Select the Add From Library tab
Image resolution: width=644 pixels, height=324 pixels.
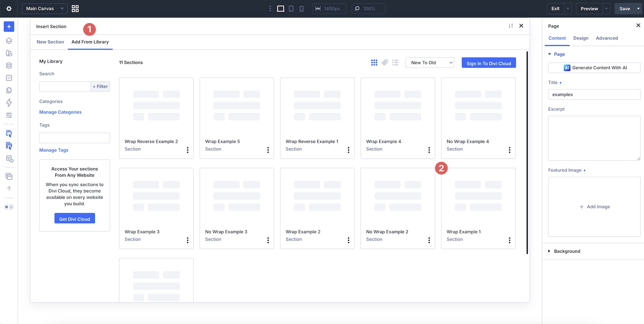click(x=90, y=42)
